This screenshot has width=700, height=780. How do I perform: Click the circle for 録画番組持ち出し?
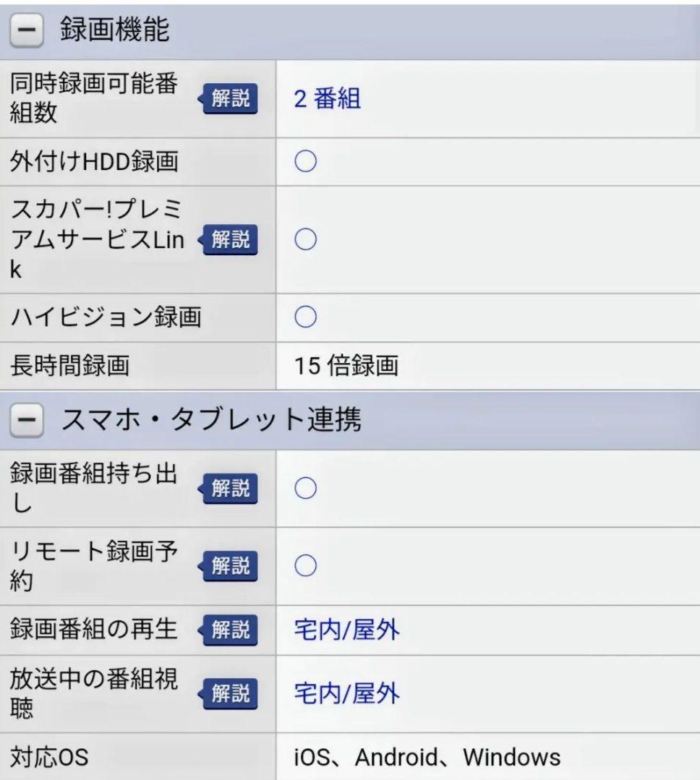pyautogui.click(x=306, y=489)
